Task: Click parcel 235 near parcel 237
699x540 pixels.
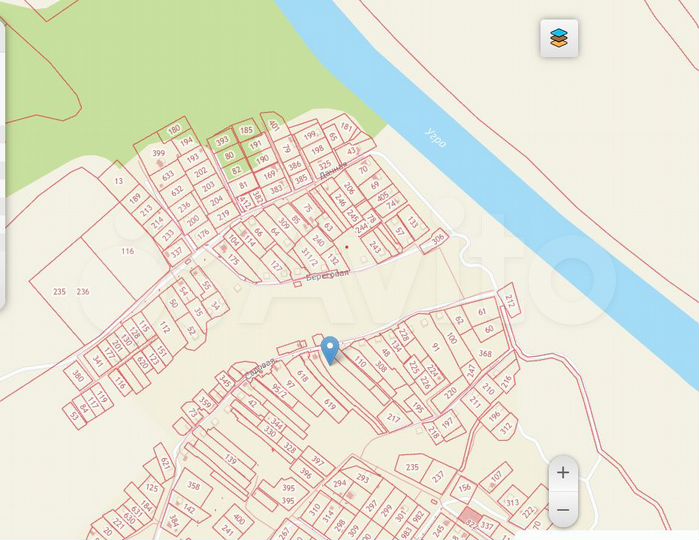Action: [x=412, y=467]
